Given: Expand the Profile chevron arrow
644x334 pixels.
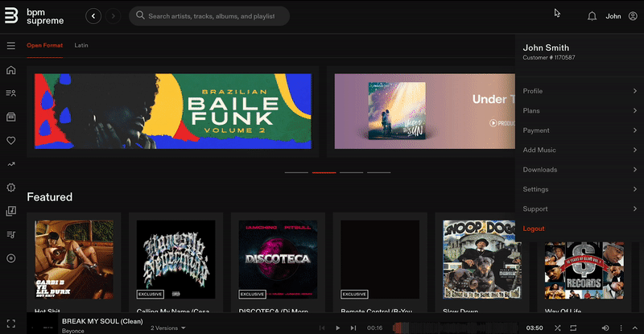Looking at the screenshot, I should pyautogui.click(x=635, y=91).
